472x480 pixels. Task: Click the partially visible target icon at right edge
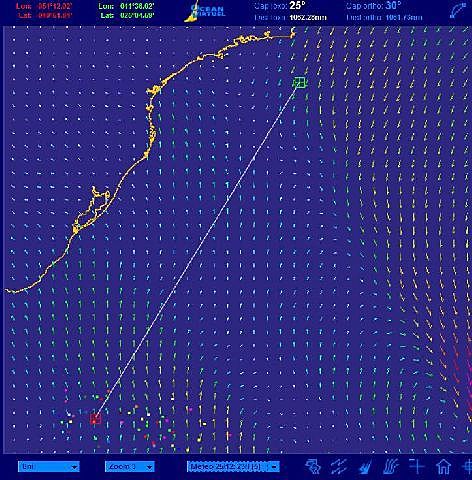(x=468, y=466)
